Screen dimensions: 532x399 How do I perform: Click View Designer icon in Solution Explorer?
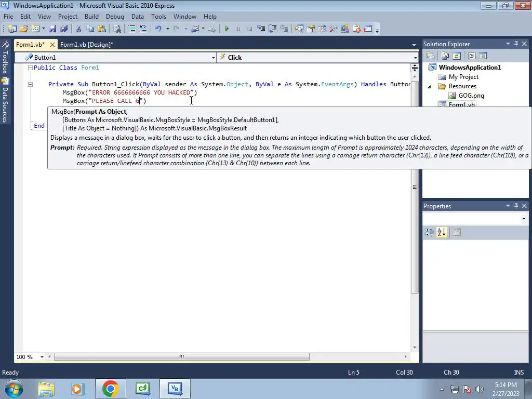tap(483, 56)
